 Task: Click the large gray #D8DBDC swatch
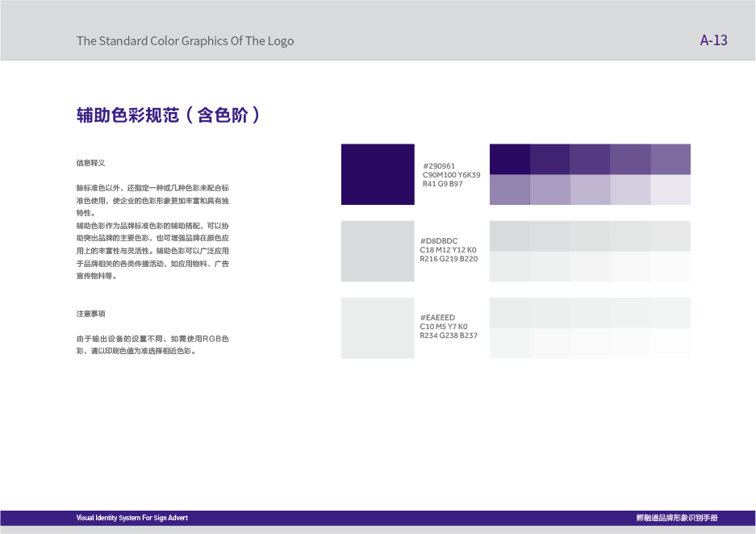point(378,251)
